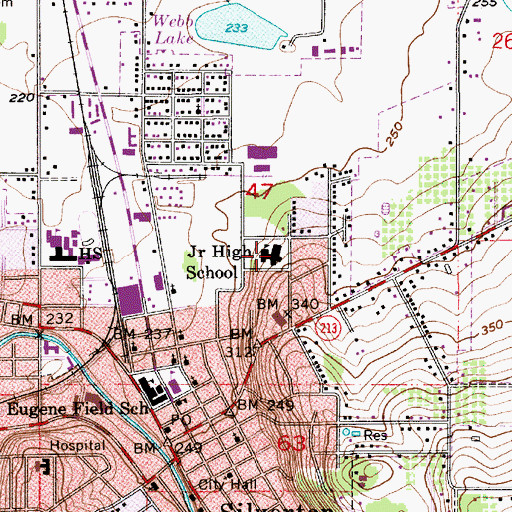Click the HS high school label
This screenshot has width=512, height=512.
(x=90, y=254)
